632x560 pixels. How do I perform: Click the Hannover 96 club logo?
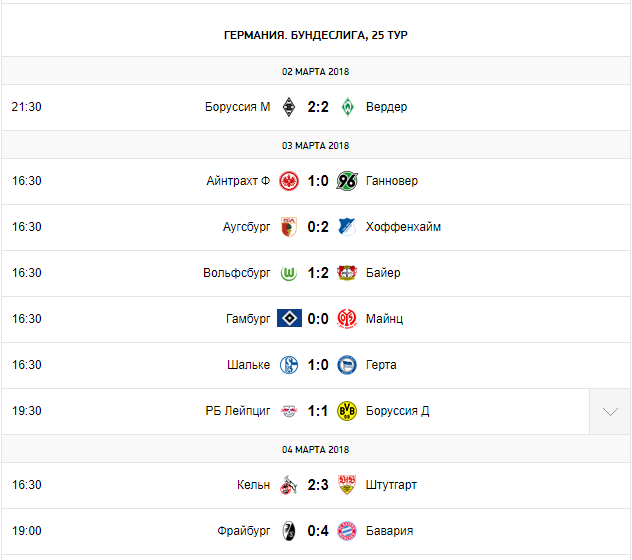347,181
